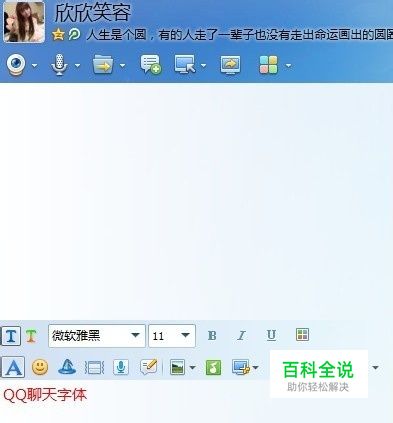This screenshot has height=423, width=393.
Task: Expand the apps dropdown arrow
Action: click(289, 66)
